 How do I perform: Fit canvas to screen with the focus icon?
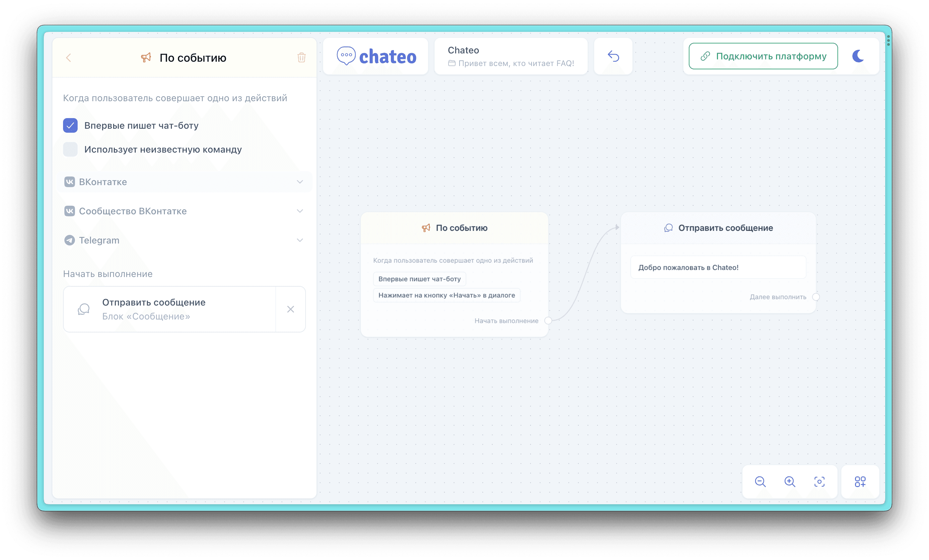[x=819, y=482]
